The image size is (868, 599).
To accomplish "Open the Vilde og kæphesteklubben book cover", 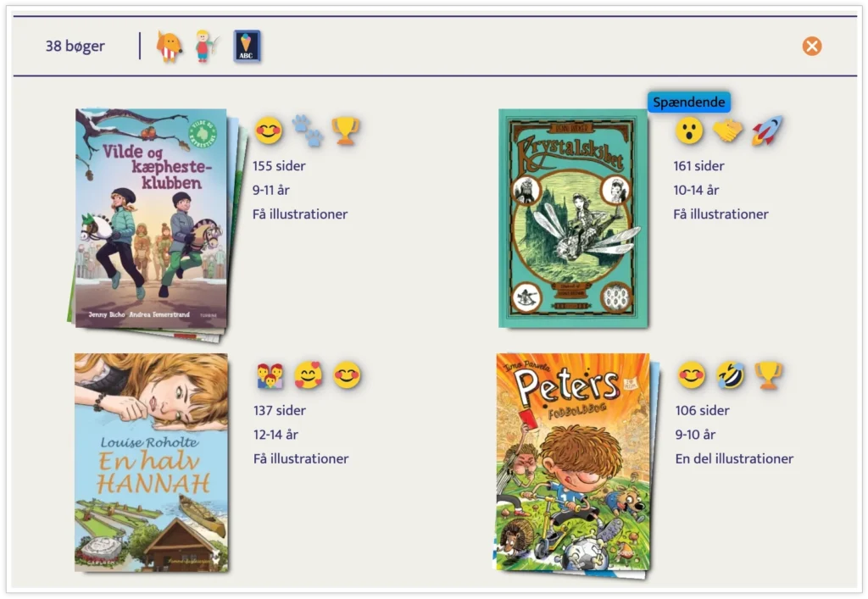I will (152, 219).
